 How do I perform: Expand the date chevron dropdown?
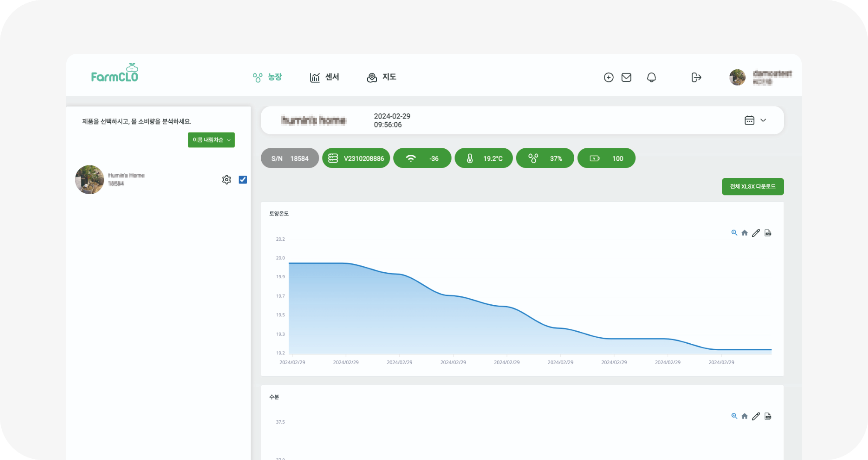[763, 120]
